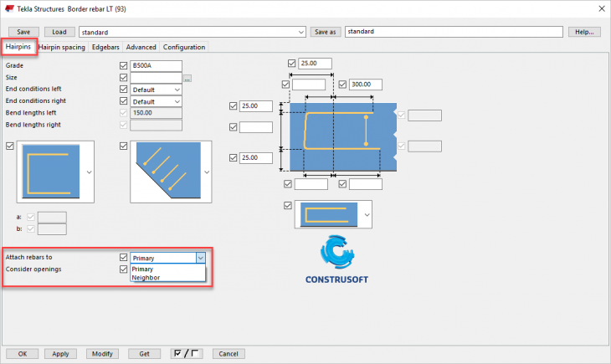Screen dimensions: 611x364
Task: Open End conditions left Default dropdown
Action: 177,90
